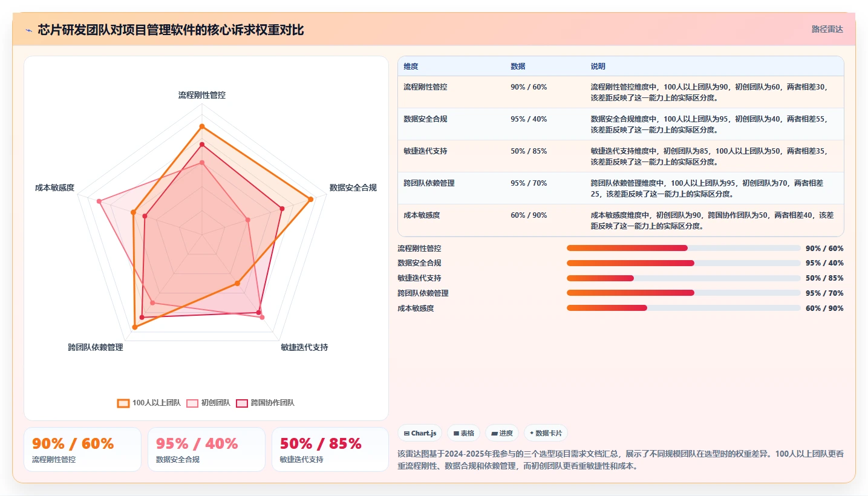Image resolution: width=868 pixels, height=496 pixels.
Task: Open the 50% / 85% 敏捷迭代支持 data card
Action: pyautogui.click(x=330, y=449)
